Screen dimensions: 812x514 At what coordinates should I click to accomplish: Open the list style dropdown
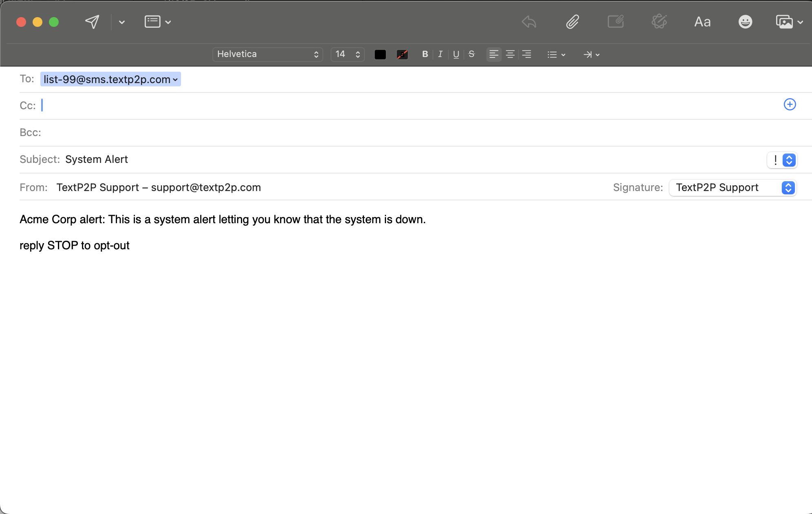[x=556, y=55]
